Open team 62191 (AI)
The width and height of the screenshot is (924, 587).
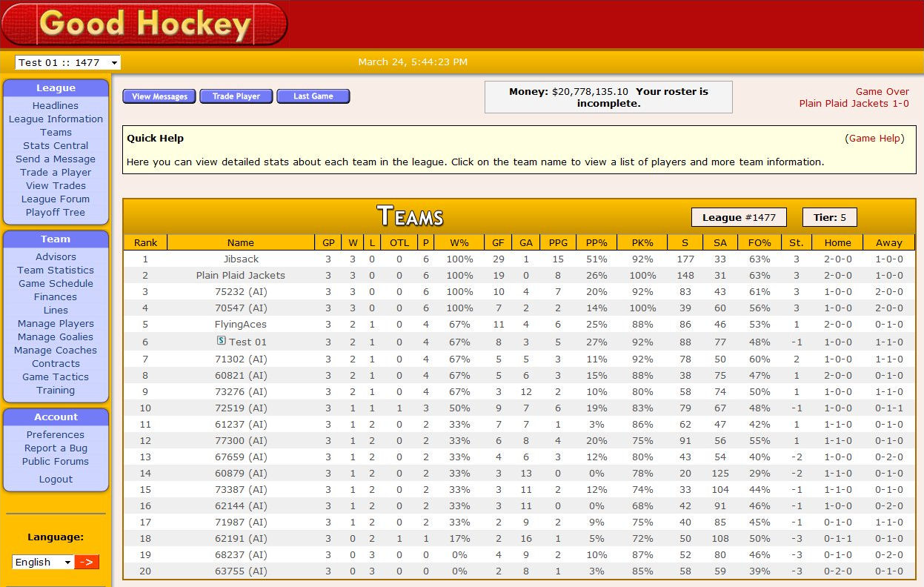click(241, 539)
